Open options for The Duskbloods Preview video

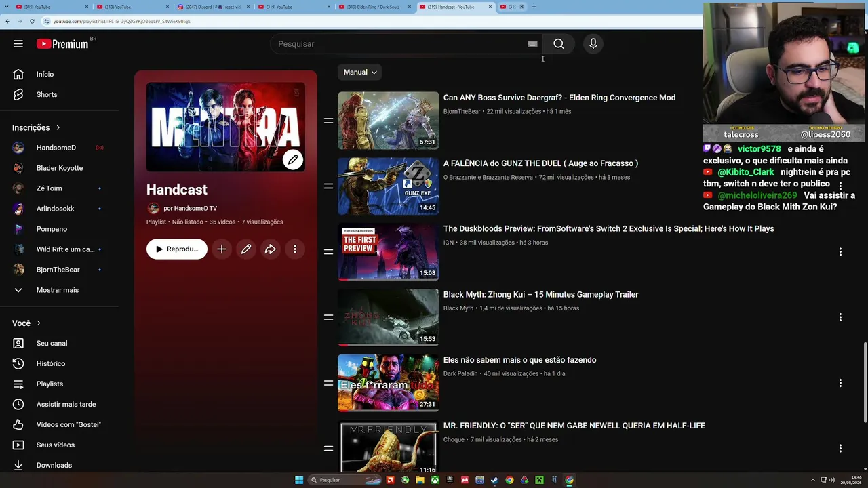(x=840, y=251)
